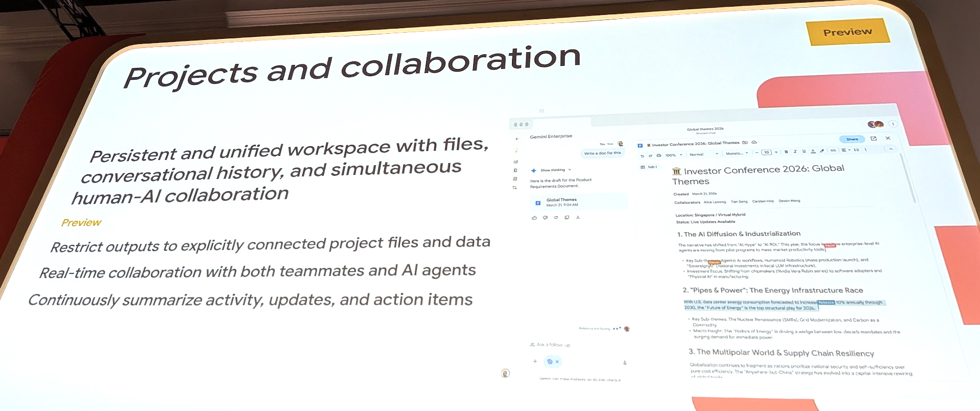Image resolution: width=980 pixels, height=411 pixels.
Task: Click the '1. The AI Diffusion & Industrialization' heading
Action: [x=739, y=234]
